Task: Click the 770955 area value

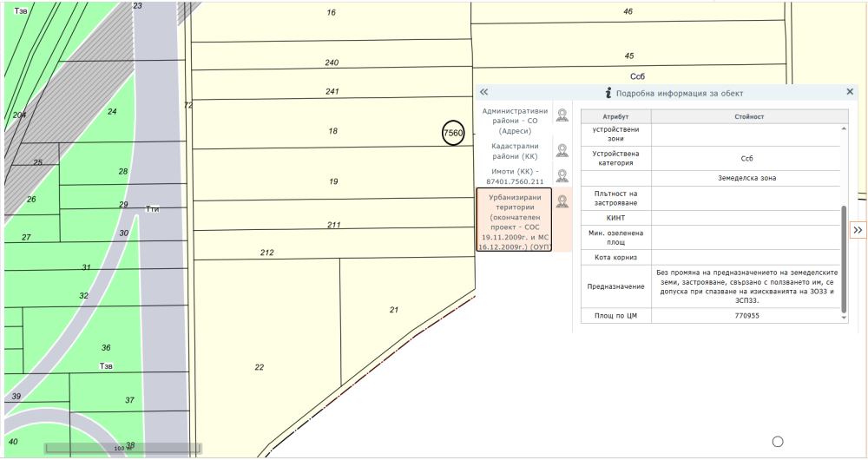Action: point(746,316)
